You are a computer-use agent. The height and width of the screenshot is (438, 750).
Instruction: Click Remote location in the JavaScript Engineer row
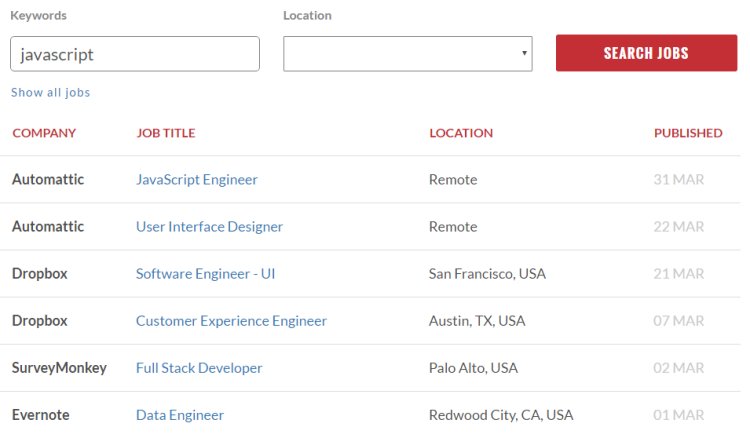453,179
